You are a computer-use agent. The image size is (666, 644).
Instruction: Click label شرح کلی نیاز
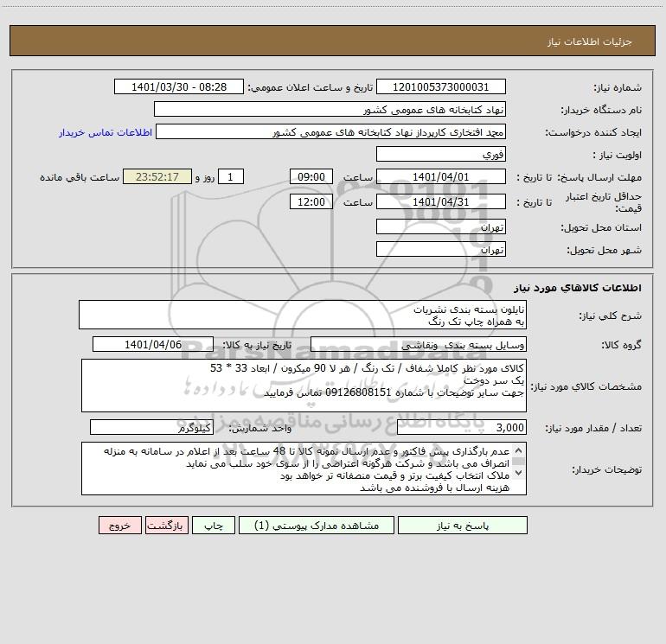[x=611, y=316]
